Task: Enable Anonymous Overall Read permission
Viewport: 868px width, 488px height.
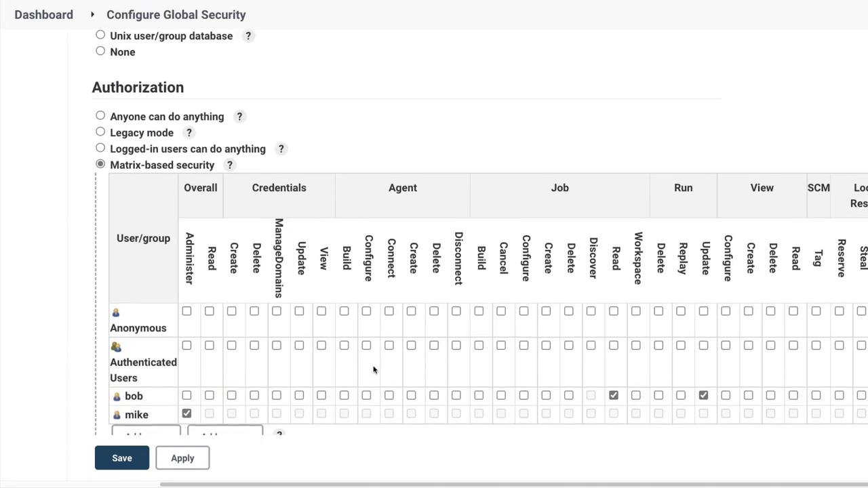Action: coord(209,311)
